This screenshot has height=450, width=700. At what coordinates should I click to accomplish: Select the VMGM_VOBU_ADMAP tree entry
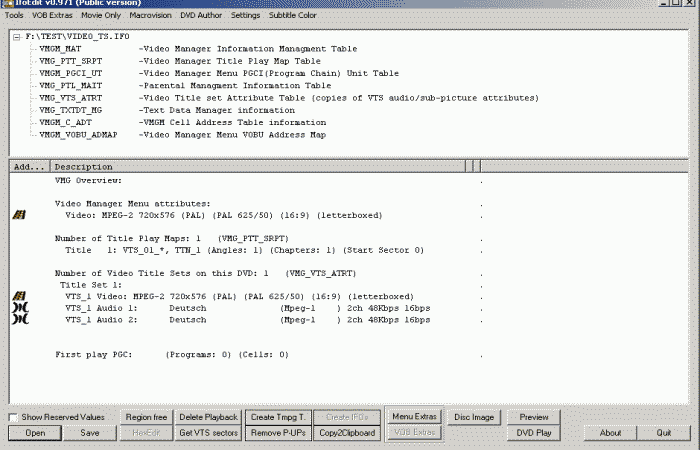click(x=78, y=134)
